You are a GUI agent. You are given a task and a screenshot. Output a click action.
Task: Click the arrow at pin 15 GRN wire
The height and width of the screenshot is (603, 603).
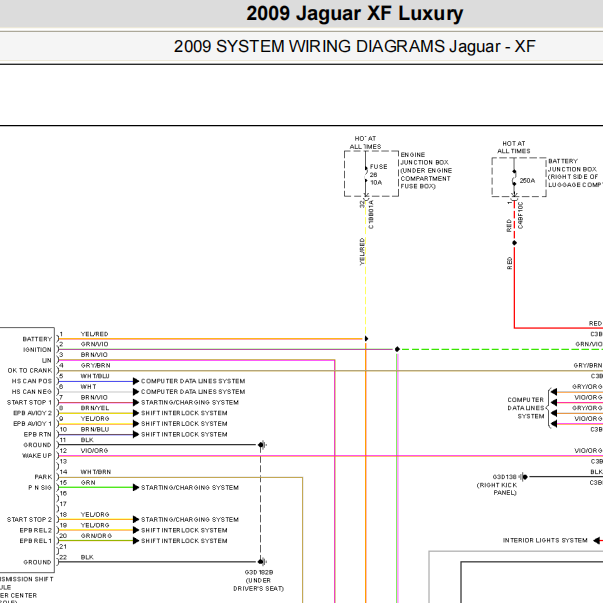(x=136, y=487)
